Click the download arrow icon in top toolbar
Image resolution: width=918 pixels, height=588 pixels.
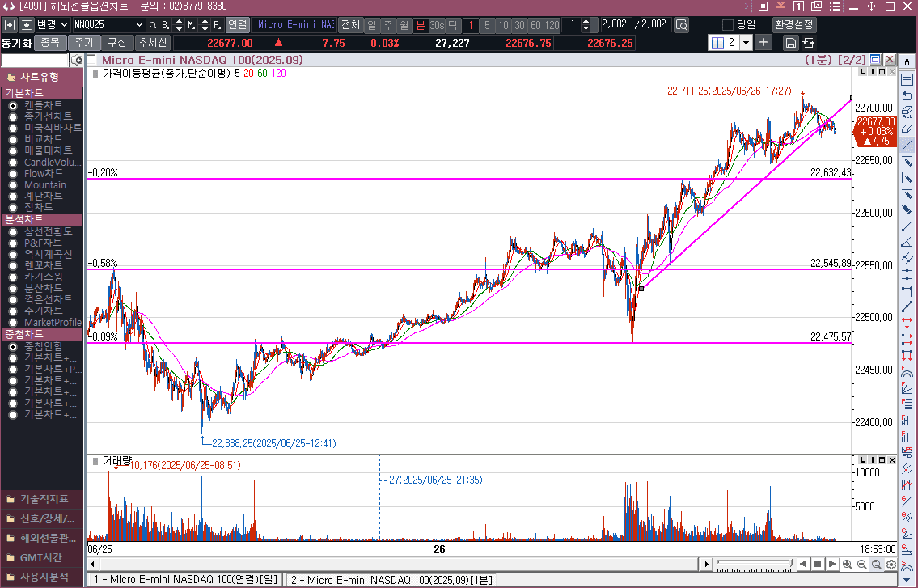click(x=27, y=25)
